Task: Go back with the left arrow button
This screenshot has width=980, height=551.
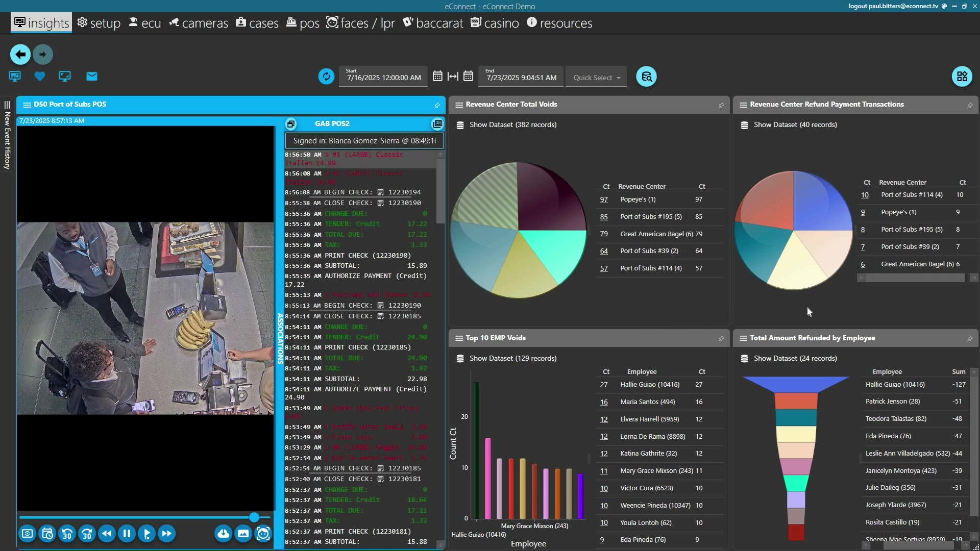Action: (x=20, y=54)
